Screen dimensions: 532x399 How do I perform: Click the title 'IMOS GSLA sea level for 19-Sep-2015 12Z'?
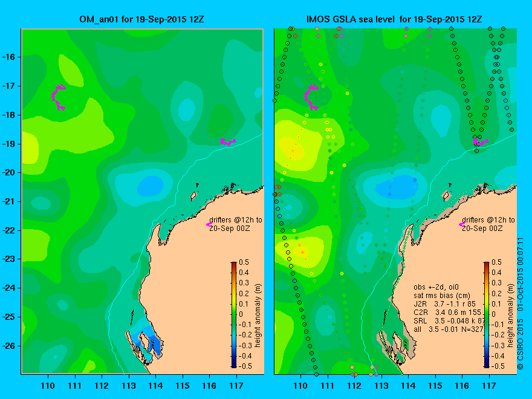394,19
